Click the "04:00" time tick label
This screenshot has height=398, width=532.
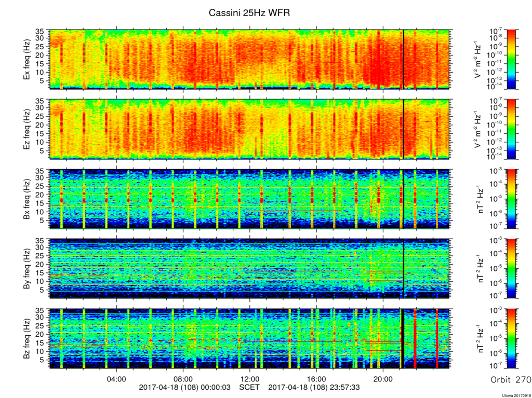tap(116, 379)
